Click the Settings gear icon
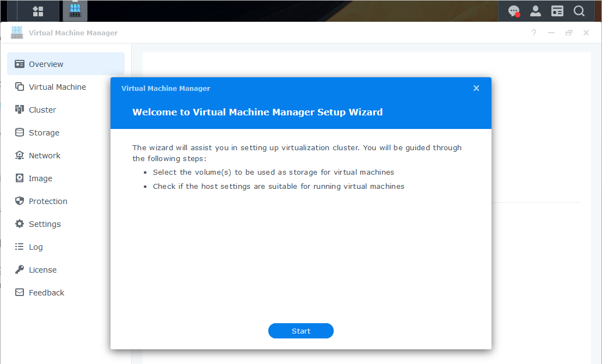 click(x=20, y=224)
